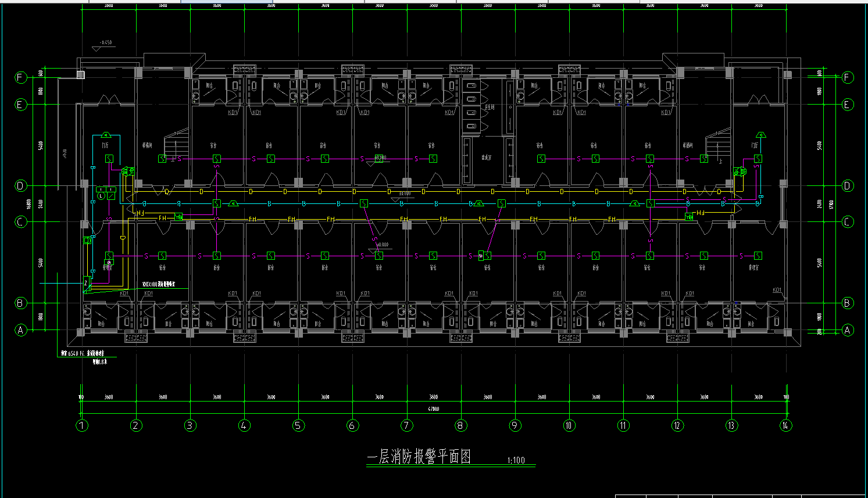This screenshot has height=498, width=868.
Task: Select corridor smoke detector between axes 3-4
Action: click(217, 204)
